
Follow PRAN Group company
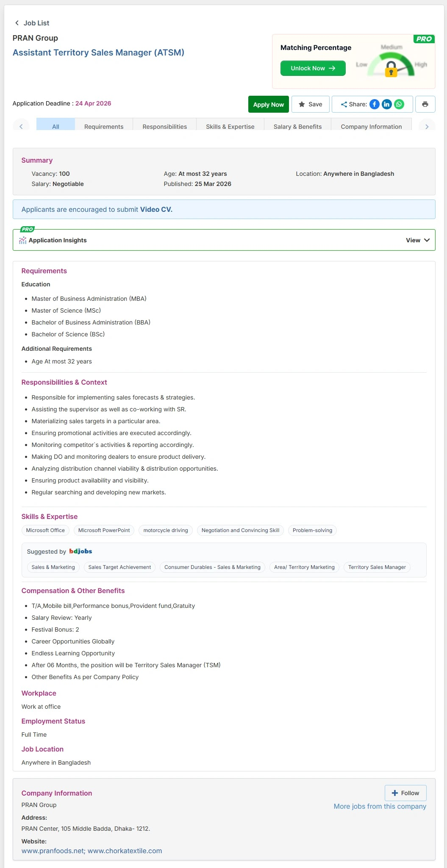pyautogui.click(x=405, y=793)
